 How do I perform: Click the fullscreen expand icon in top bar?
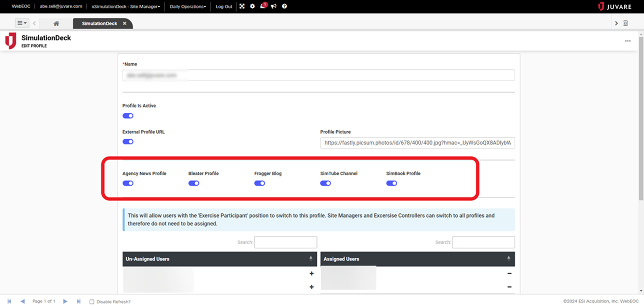(242, 7)
